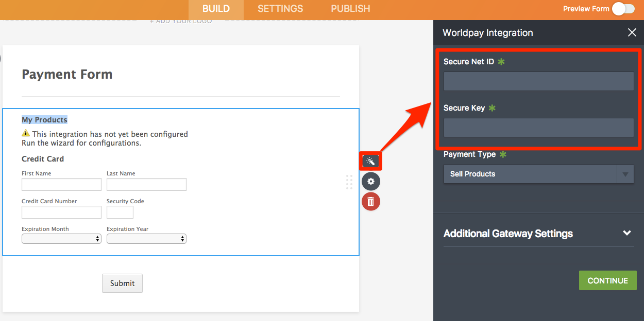This screenshot has height=321, width=644.
Task: Open the Expiration Year dropdown
Action: coord(146,239)
